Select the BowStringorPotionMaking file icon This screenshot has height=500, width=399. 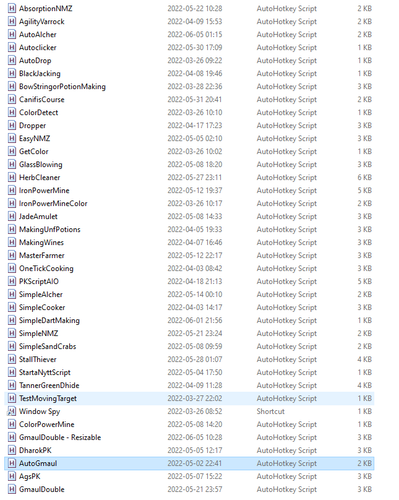(x=12, y=86)
